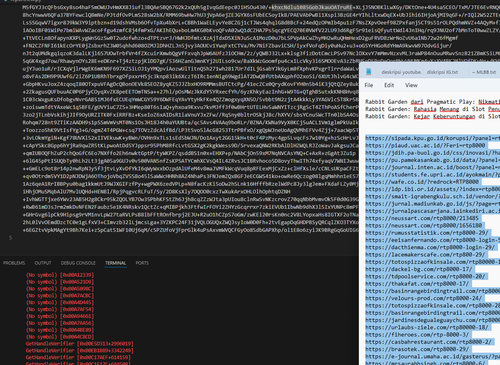This screenshot has width=500, height=365.
Task: Click the 'Rabbit Garden dari Pragmatic Play' line
Action: pyautogui.click(x=432, y=102)
